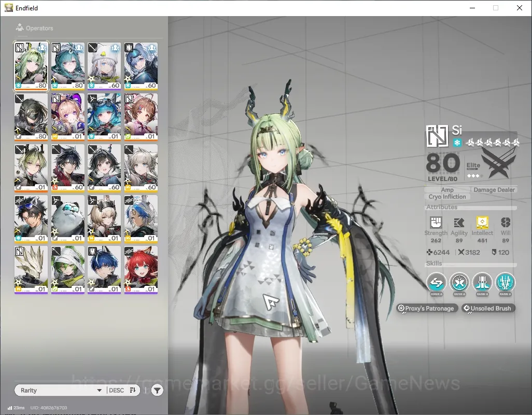Select the white spiky creature operator card
532x415 pixels.
coord(31,270)
